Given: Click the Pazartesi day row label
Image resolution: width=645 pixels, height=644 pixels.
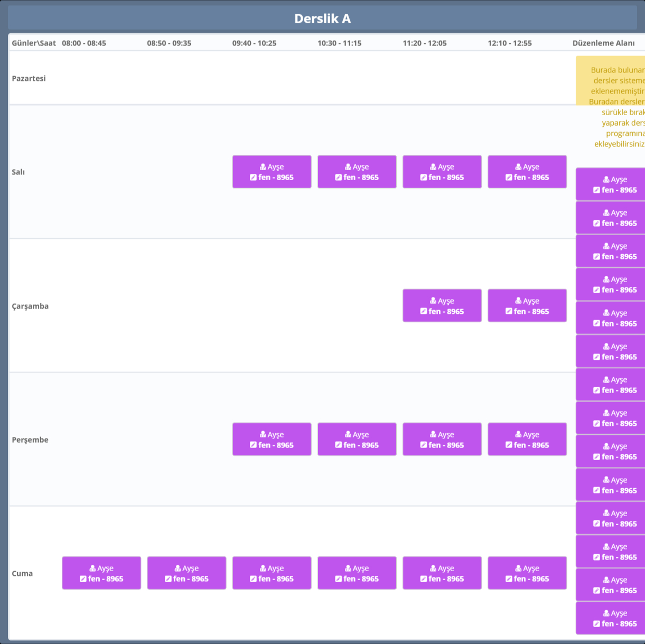Looking at the screenshot, I should point(29,78).
